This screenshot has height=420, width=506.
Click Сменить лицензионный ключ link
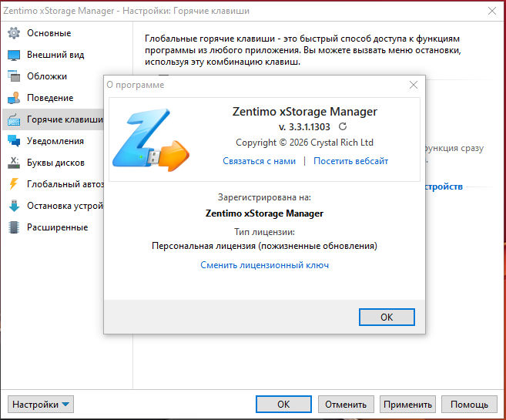point(265,265)
